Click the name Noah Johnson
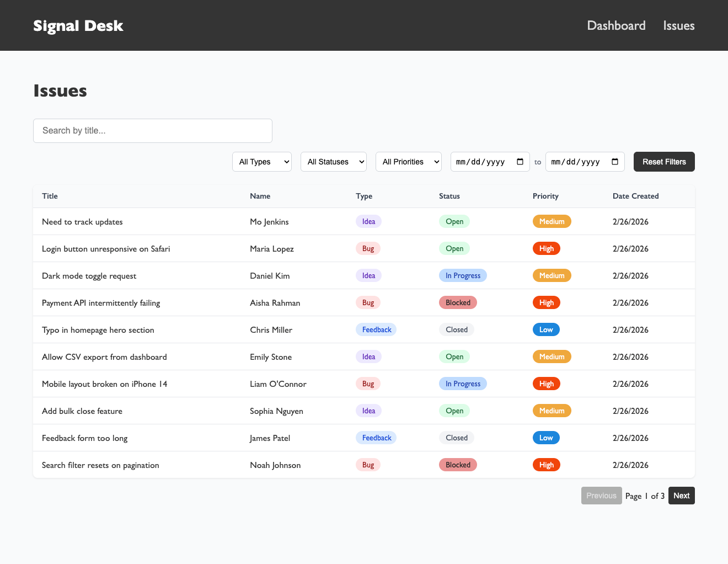This screenshot has width=728, height=564. 275,465
